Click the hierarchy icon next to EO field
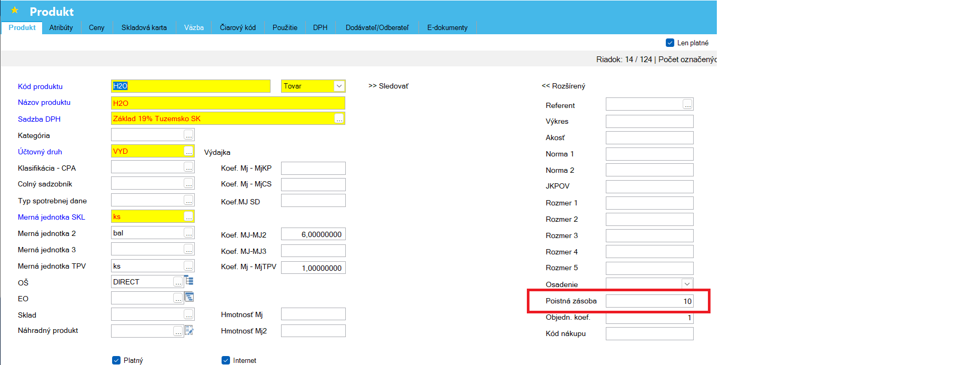Screen dimensions: 980x365 tap(189, 298)
